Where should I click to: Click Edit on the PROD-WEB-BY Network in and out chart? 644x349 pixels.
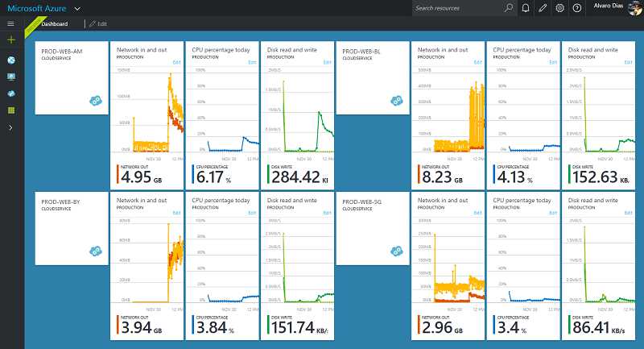click(x=176, y=213)
